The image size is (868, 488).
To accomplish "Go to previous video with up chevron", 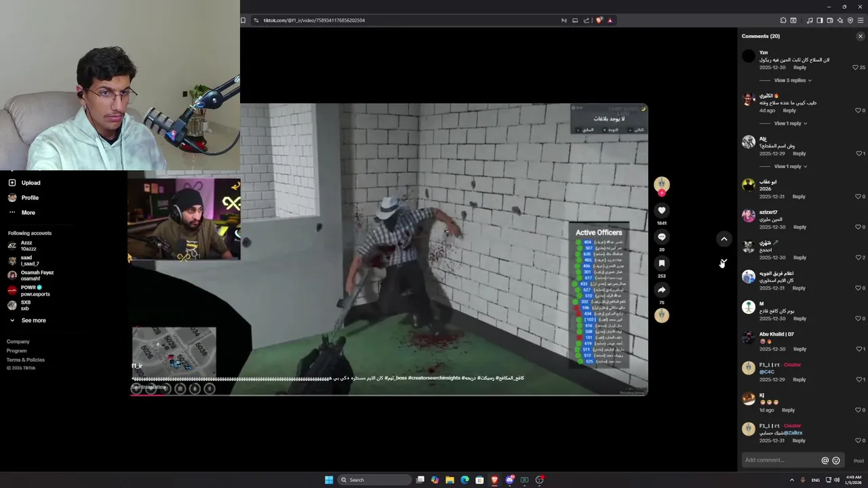I will coord(724,239).
